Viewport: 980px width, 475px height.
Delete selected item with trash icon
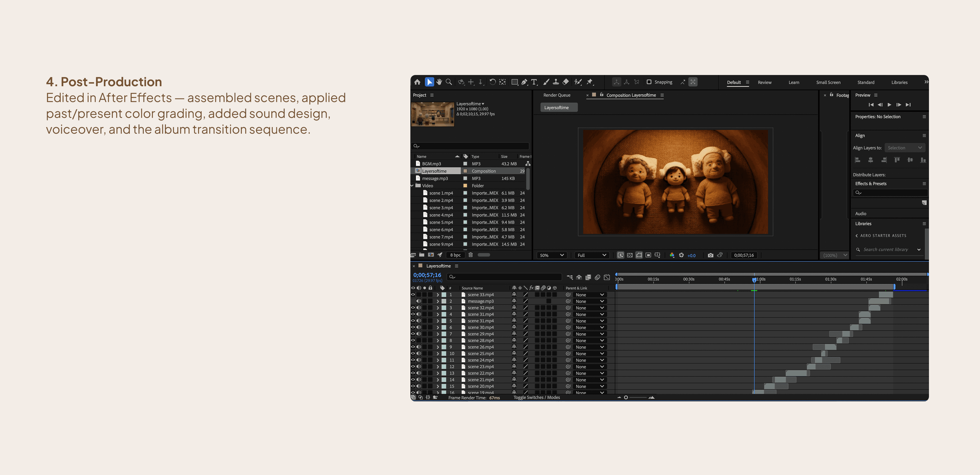click(x=470, y=255)
